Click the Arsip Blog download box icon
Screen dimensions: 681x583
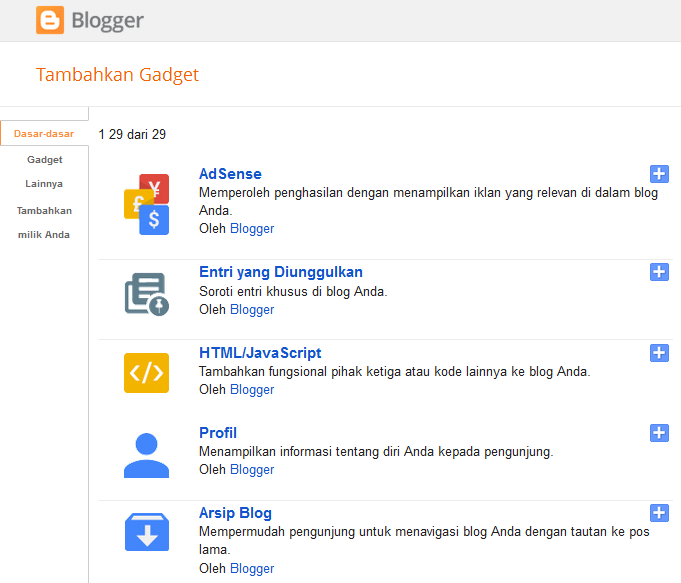click(147, 532)
